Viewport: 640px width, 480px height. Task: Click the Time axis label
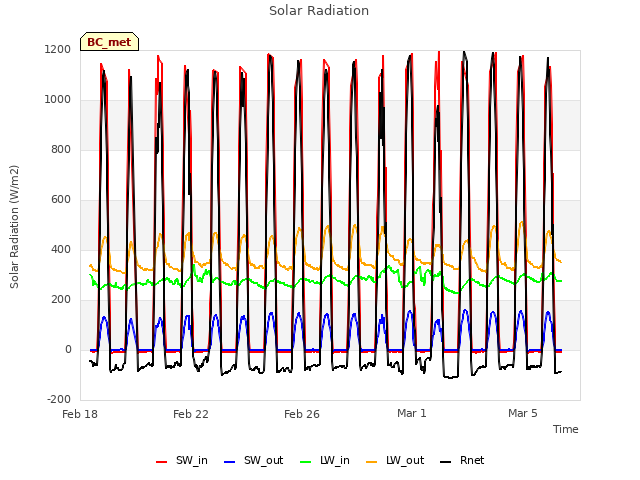[x=566, y=429]
